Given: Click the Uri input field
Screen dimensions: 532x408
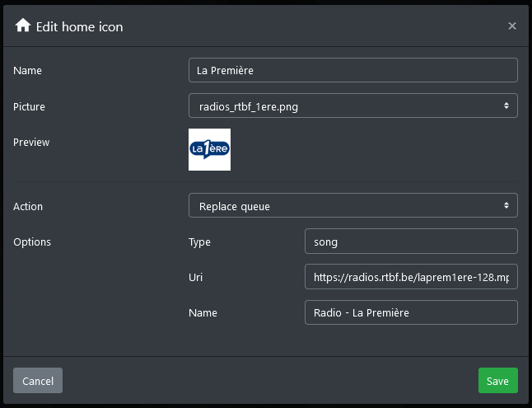Looking at the screenshot, I should [411, 277].
